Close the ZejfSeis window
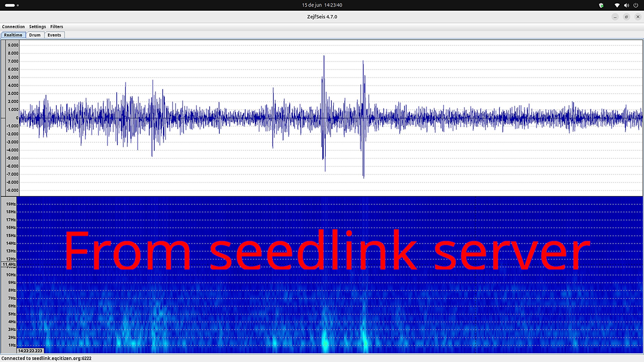 638,17
